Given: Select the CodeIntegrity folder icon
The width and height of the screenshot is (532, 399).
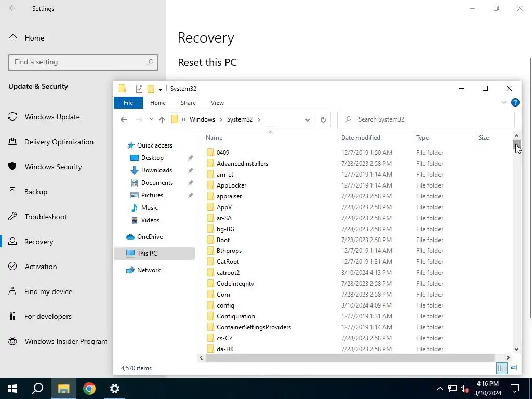Looking at the screenshot, I should click(x=211, y=284).
